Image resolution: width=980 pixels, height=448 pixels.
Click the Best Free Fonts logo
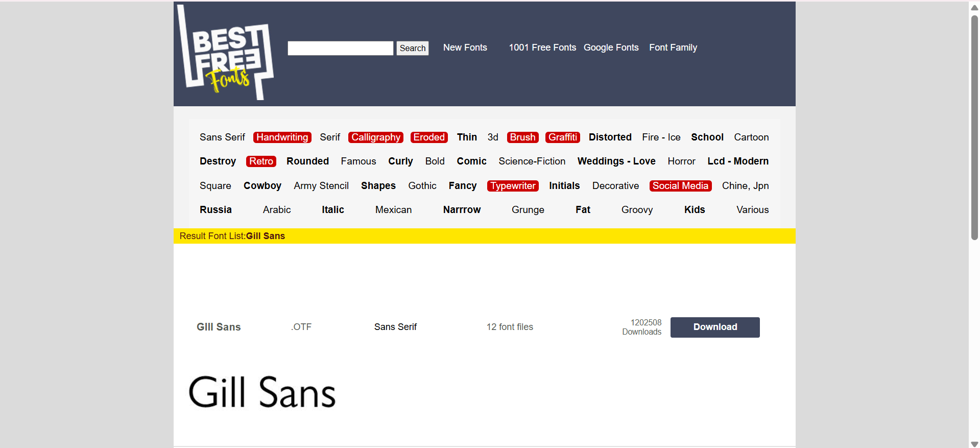(225, 52)
